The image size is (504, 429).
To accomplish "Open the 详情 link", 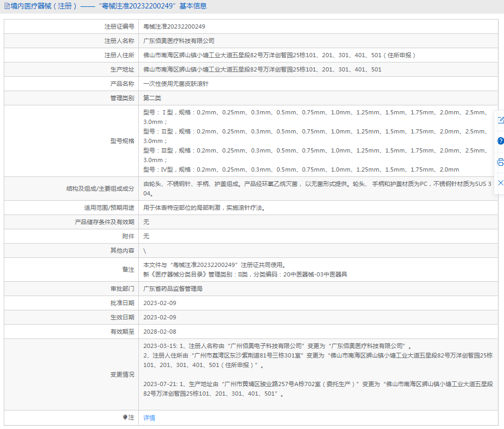I will coord(149,418).
